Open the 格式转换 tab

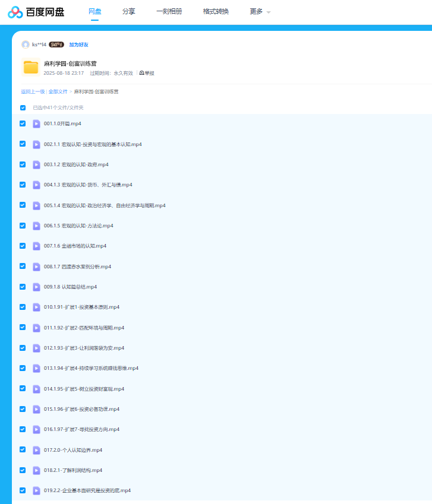216,12
